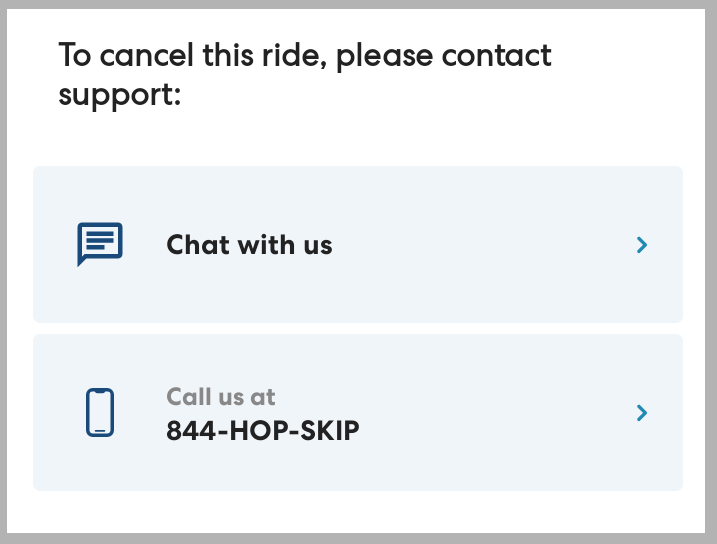717x544 pixels.
Task: Dial the 844-HOP-SKIP phone number
Action: click(262, 430)
